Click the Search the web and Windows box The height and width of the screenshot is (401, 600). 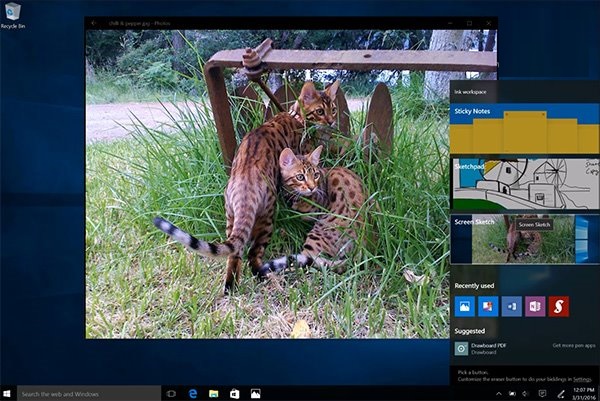[x=89, y=393]
